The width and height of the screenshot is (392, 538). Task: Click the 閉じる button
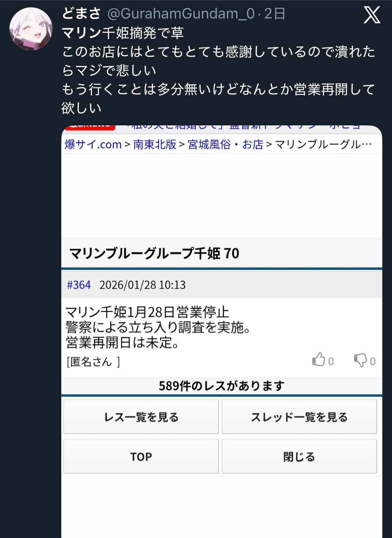click(299, 456)
